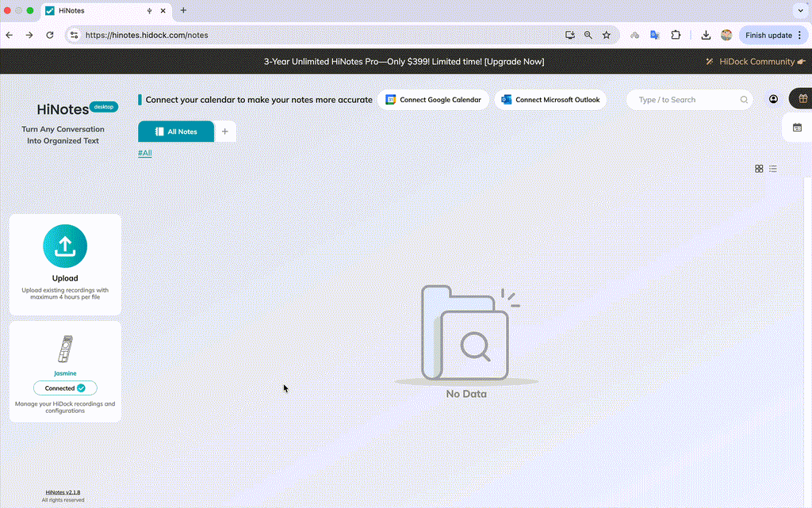Click Connect Google Calendar button
The height and width of the screenshot is (508, 812).
[434, 100]
